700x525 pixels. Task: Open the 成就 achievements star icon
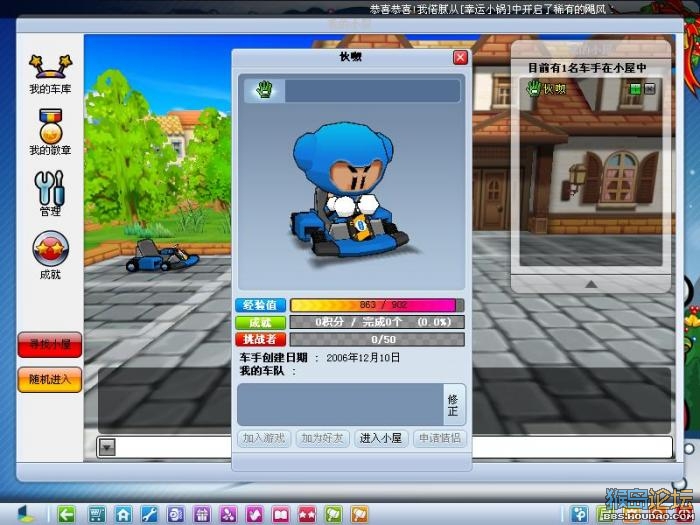[x=50, y=255]
